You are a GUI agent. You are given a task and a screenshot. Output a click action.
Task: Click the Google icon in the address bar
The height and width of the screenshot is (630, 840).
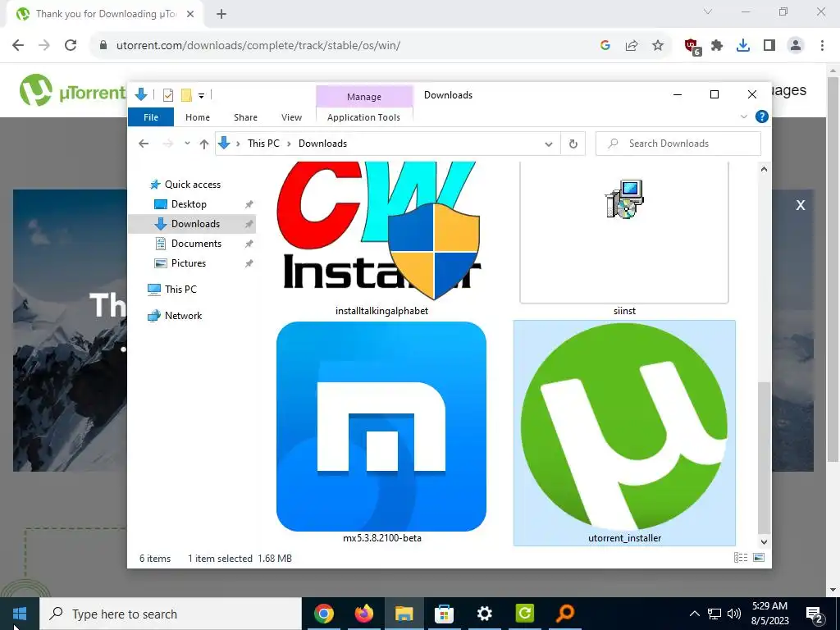pos(605,46)
